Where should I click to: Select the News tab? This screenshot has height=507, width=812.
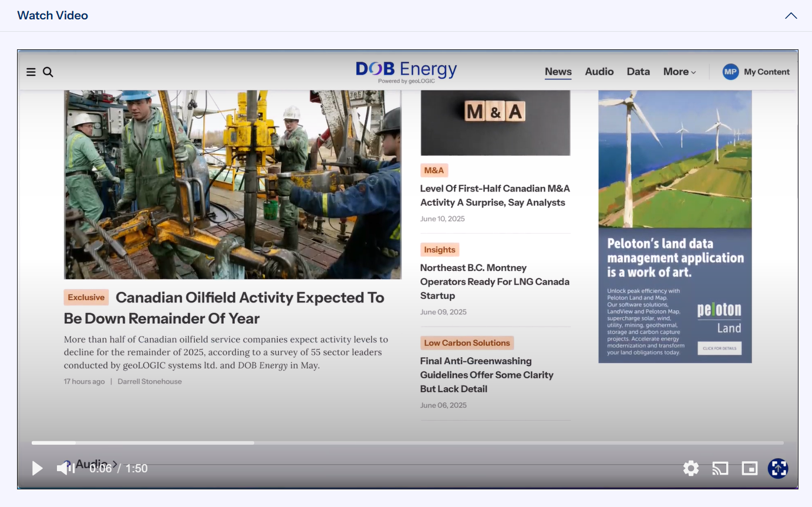coord(558,72)
